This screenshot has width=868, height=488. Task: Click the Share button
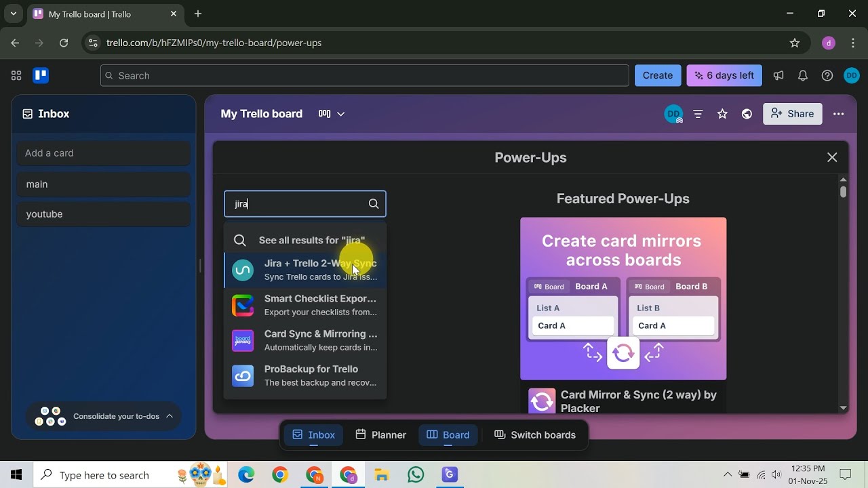pyautogui.click(x=793, y=114)
